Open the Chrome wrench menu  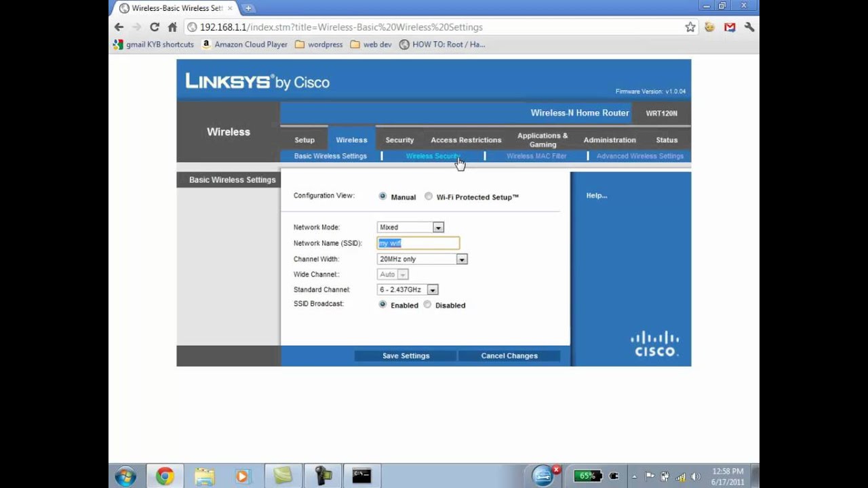pyautogui.click(x=749, y=27)
